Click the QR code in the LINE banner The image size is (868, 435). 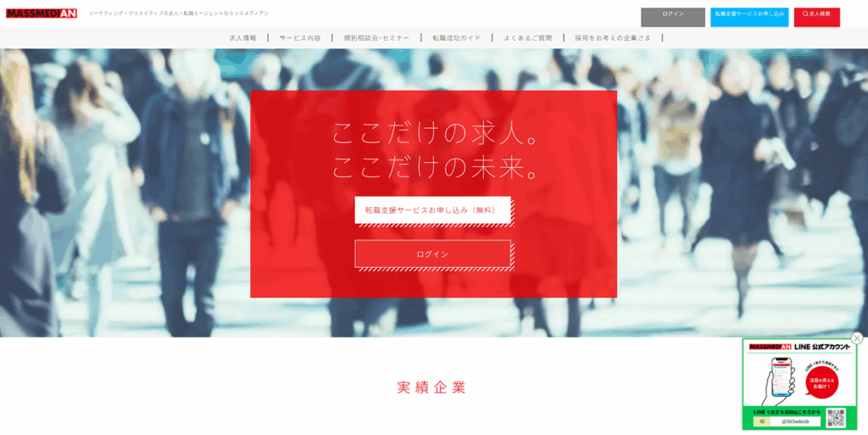tap(836, 418)
